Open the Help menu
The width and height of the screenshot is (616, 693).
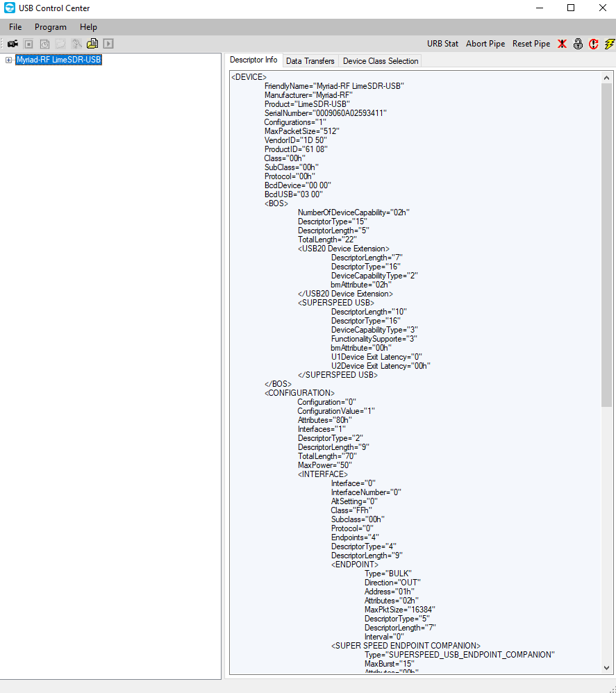pyautogui.click(x=88, y=27)
